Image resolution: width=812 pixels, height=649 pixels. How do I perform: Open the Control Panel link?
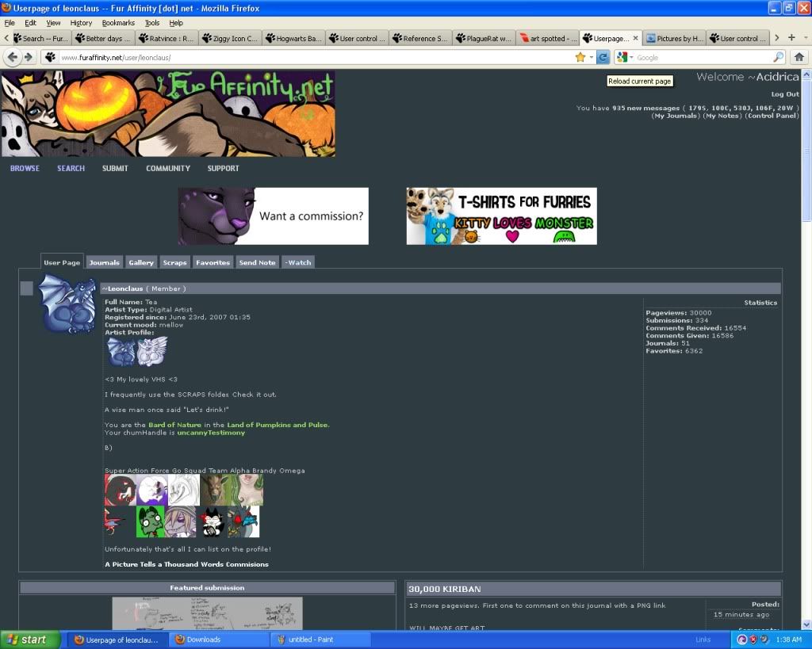(x=772, y=116)
